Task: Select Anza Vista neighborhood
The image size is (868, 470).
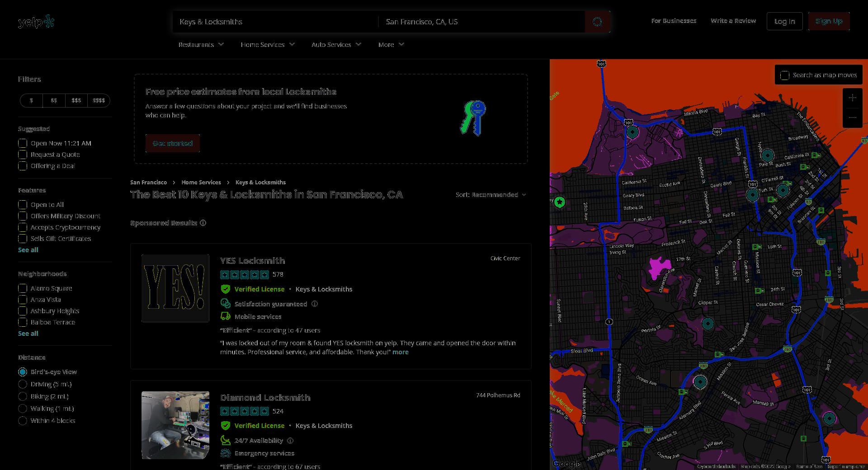Action: [23, 300]
